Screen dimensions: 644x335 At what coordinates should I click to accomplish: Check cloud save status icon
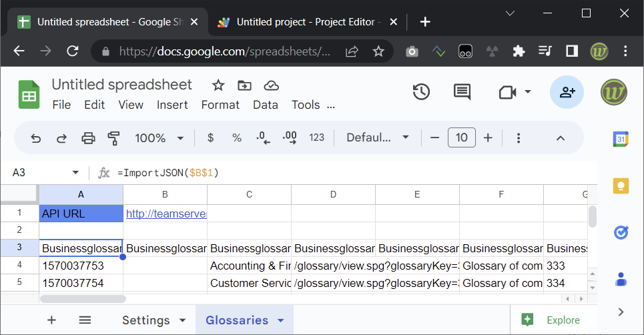coord(271,85)
